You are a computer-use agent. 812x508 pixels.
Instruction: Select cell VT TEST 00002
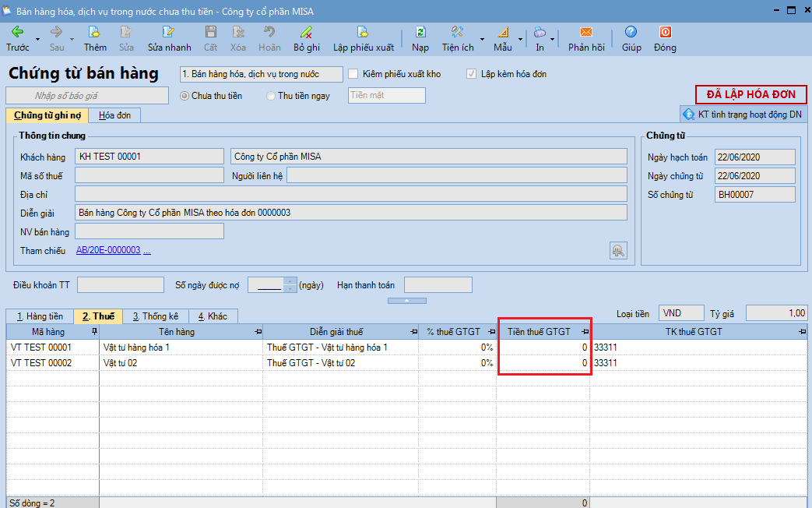53,363
